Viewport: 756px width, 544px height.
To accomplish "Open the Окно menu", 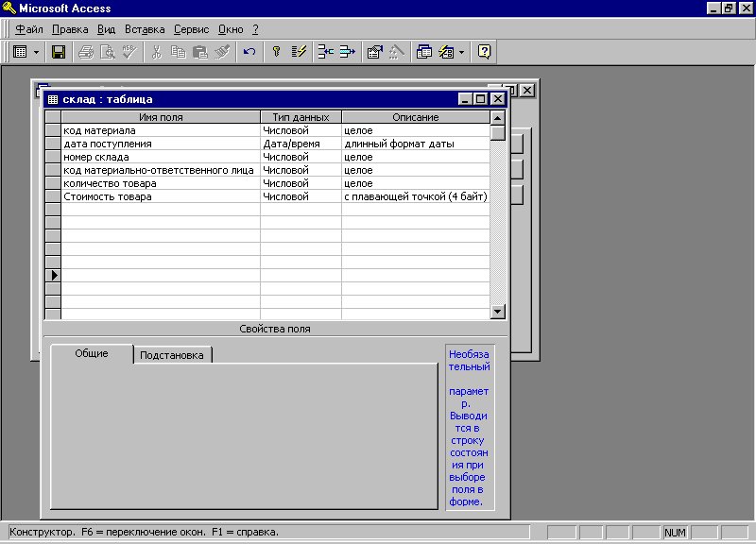I will (231, 29).
